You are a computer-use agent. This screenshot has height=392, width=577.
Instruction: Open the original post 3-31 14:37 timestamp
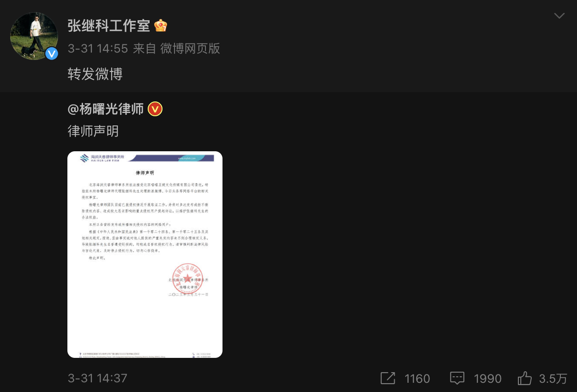[97, 379]
